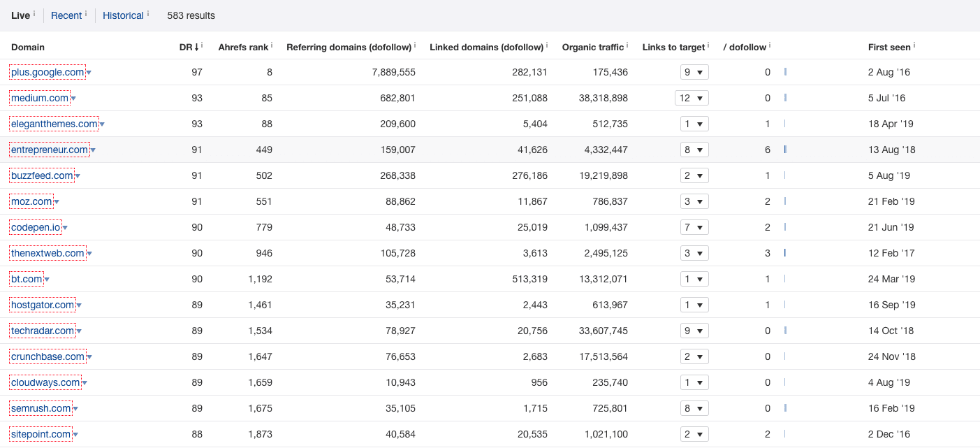Image resolution: width=980 pixels, height=448 pixels.
Task: Open the medium.com domain link
Action: 40,98
